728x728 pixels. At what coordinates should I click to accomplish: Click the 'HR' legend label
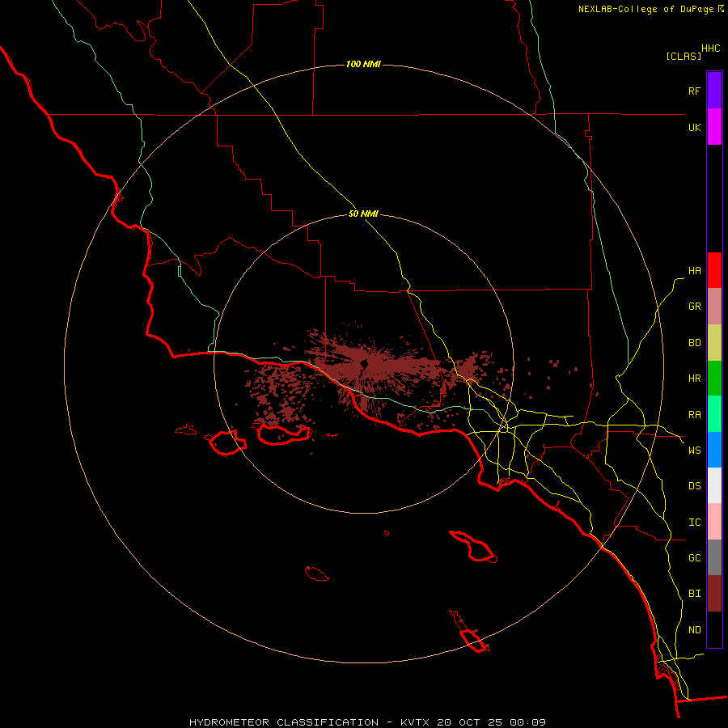click(x=694, y=379)
